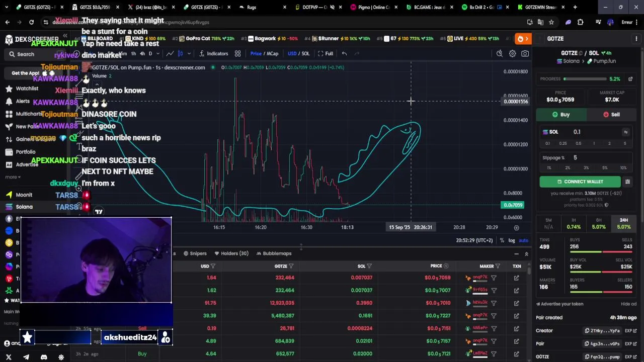Reload the browser page
This screenshot has width=644, height=362.
31,22
